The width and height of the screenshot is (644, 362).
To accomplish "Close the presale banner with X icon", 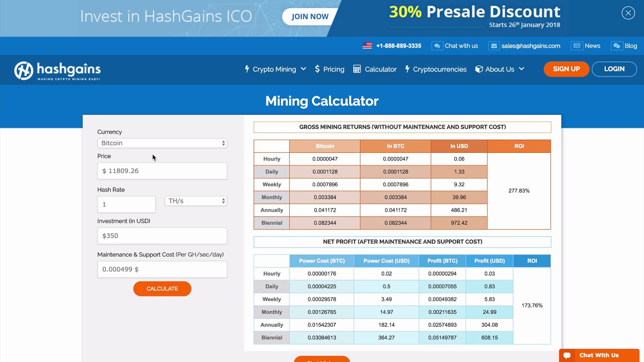I will 628,14.
